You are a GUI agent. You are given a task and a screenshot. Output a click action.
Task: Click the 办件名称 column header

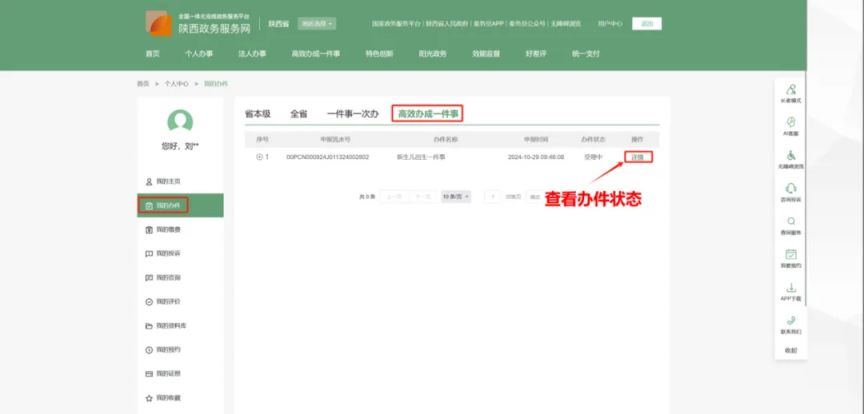(x=446, y=139)
